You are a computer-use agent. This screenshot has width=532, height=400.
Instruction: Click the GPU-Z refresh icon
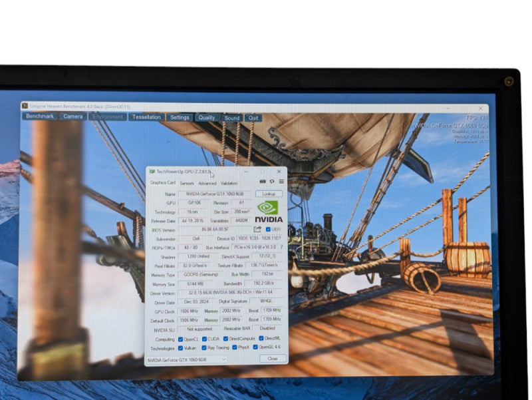(x=272, y=181)
